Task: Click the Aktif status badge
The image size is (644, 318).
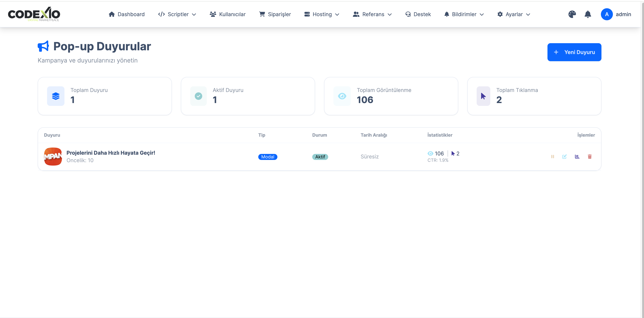Action: point(320,157)
